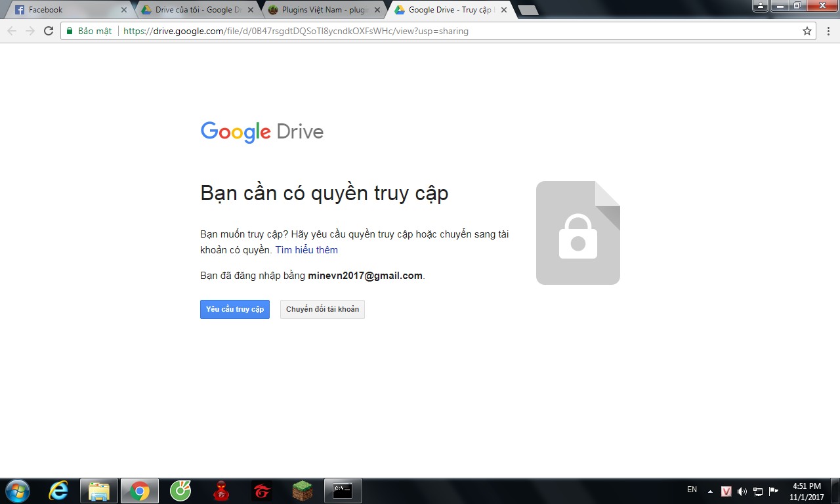Open the Windows Start menu
840x504 pixels.
17,491
